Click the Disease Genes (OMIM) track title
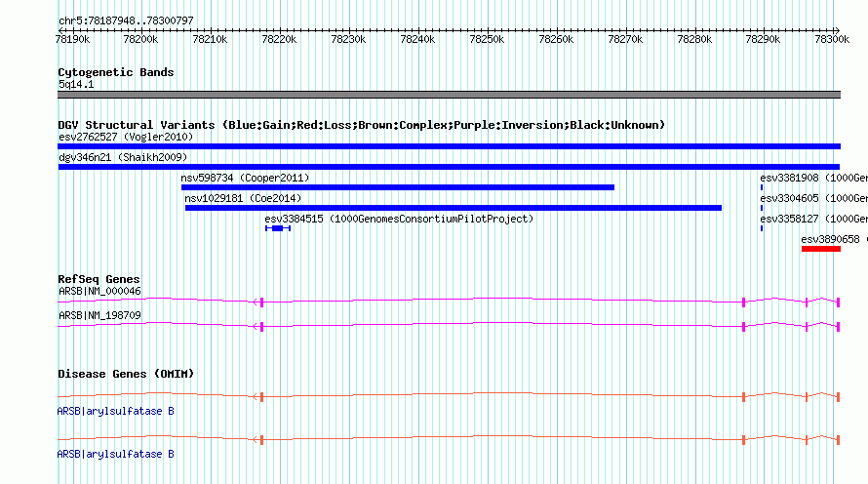 126,374
